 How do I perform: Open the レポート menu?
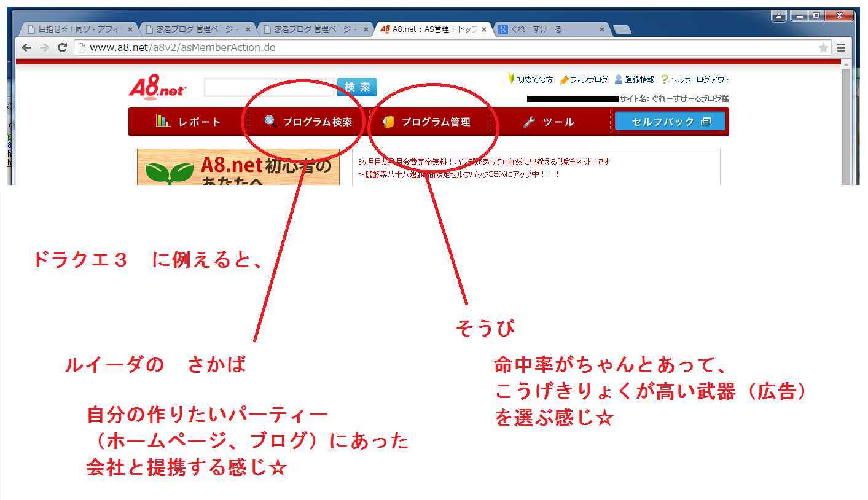(189, 122)
